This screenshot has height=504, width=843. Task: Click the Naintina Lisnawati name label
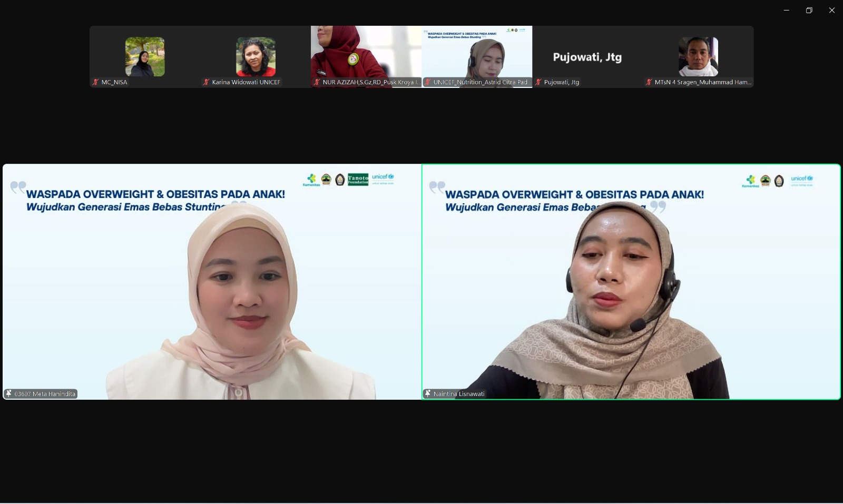(x=459, y=394)
